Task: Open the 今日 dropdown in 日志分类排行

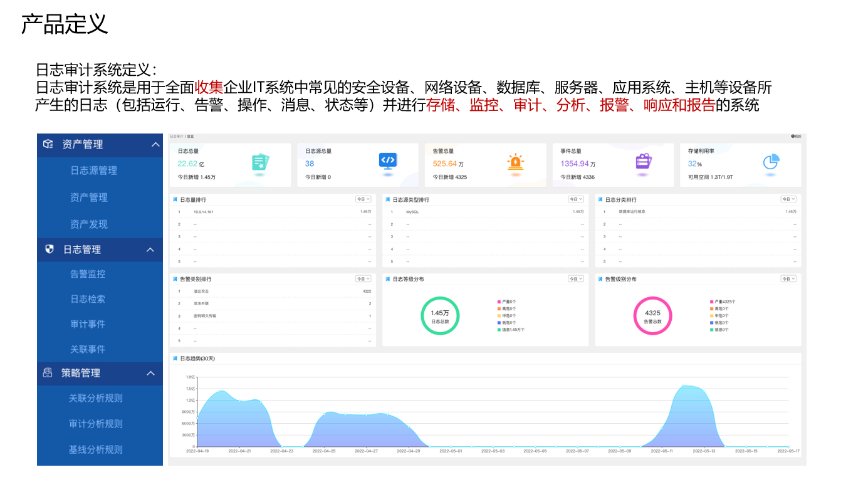Action: coord(788,199)
